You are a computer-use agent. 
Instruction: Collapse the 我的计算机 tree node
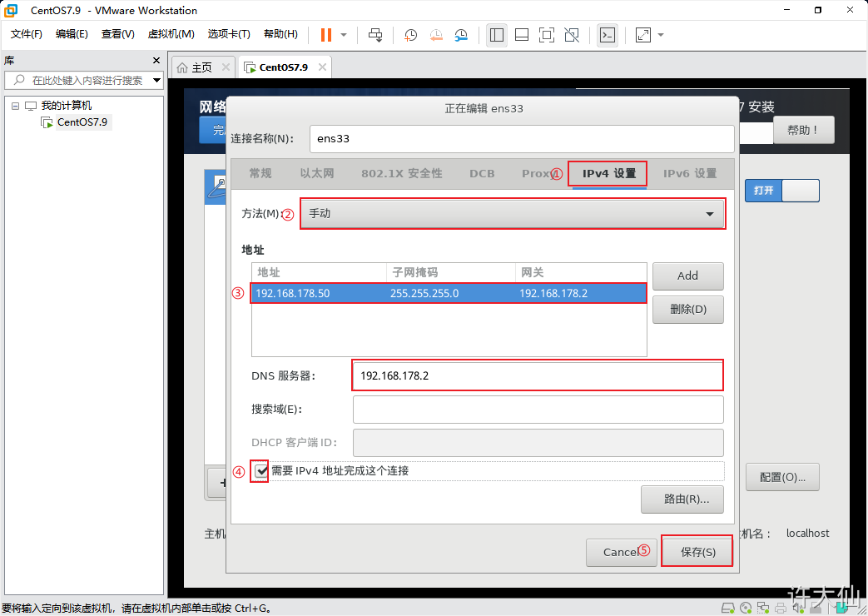click(x=16, y=106)
